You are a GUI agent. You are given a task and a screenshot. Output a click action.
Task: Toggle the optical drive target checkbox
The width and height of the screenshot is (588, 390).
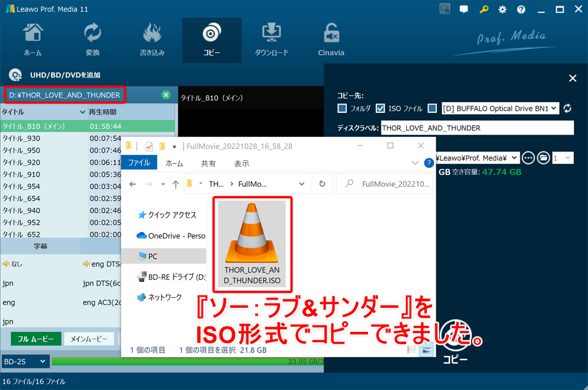tap(432, 108)
